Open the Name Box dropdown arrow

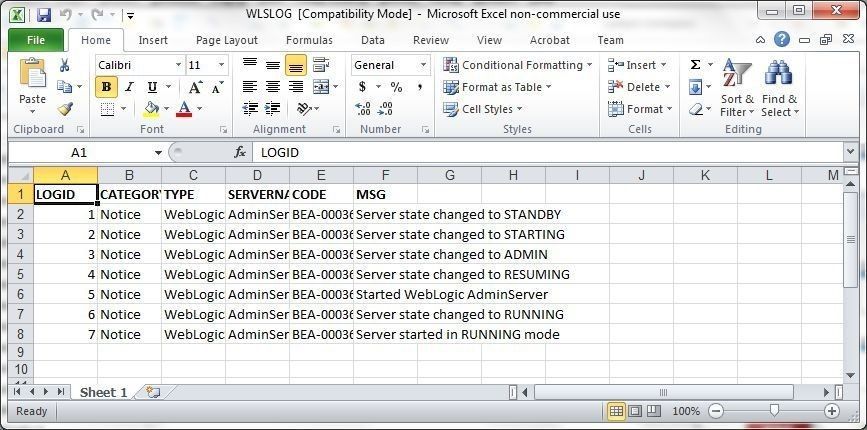(x=159, y=153)
